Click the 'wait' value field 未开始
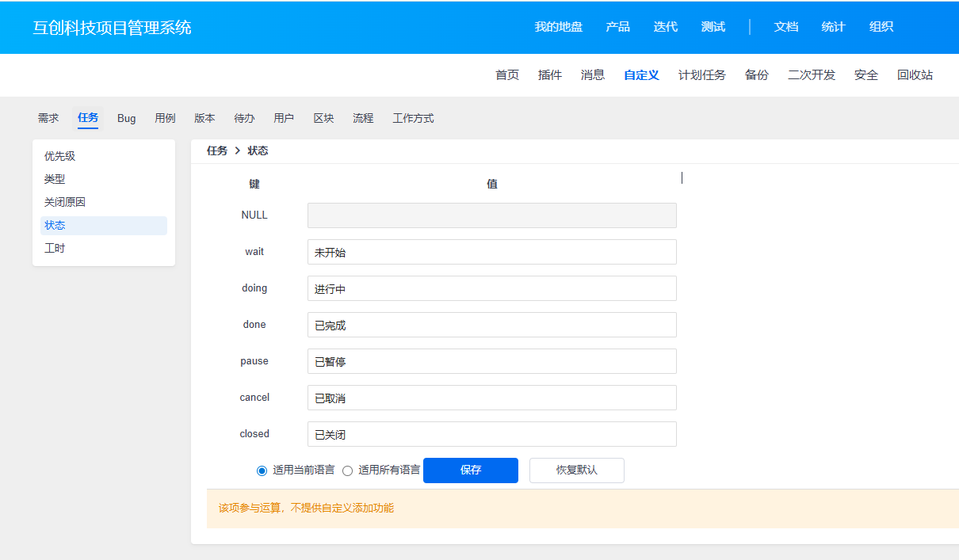Image resolution: width=959 pixels, height=560 pixels. [491, 253]
